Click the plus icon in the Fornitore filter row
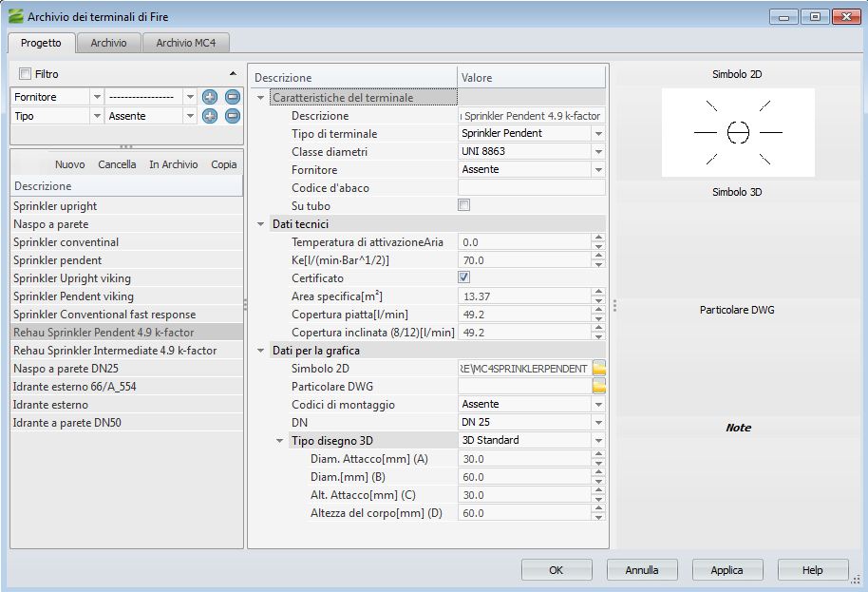Viewport: 868px width, 592px height. tap(210, 97)
